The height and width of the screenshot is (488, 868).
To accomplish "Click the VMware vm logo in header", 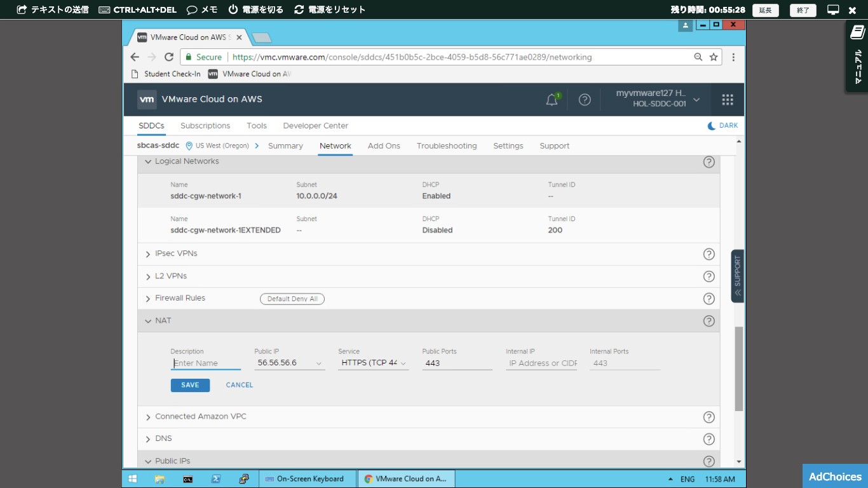I will 147,99.
